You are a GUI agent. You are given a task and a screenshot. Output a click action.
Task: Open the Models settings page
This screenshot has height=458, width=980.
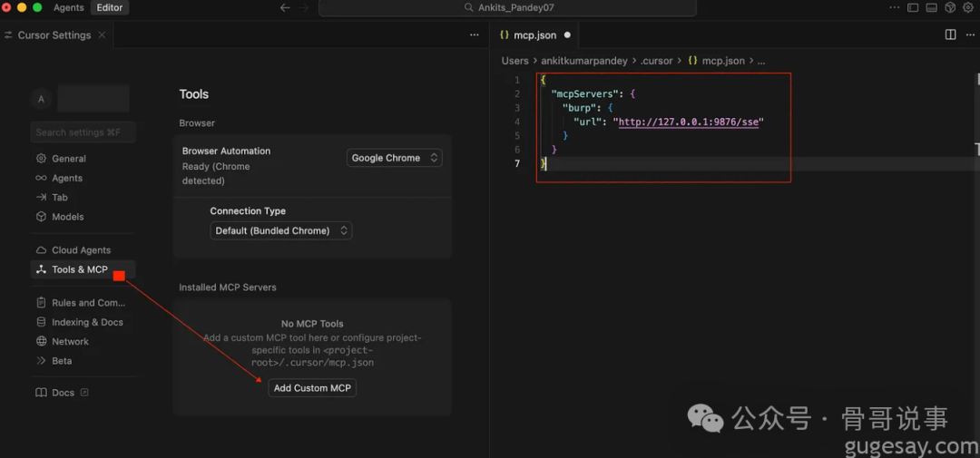coord(67,217)
